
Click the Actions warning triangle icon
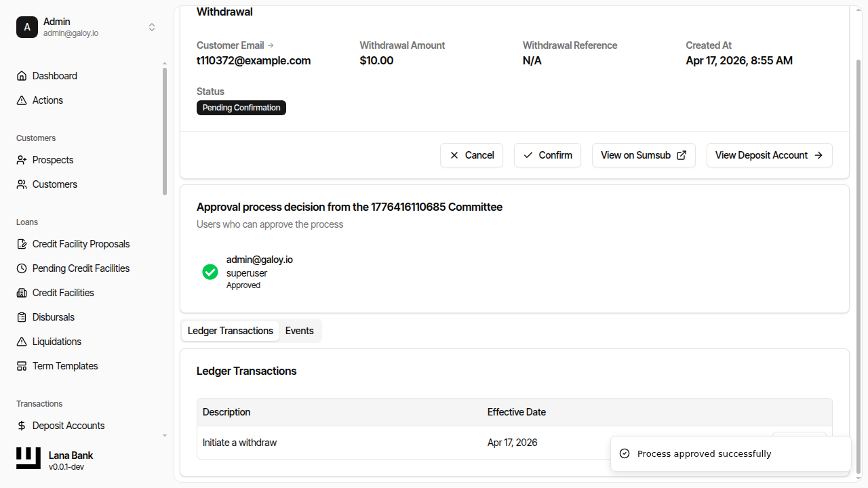tap(22, 100)
